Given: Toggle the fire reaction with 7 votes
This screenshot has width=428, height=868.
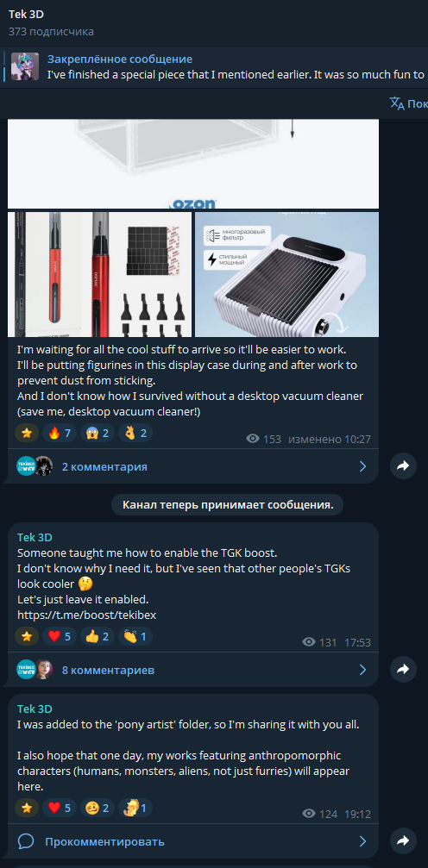Looking at the screenshot, I should [60, 433].
